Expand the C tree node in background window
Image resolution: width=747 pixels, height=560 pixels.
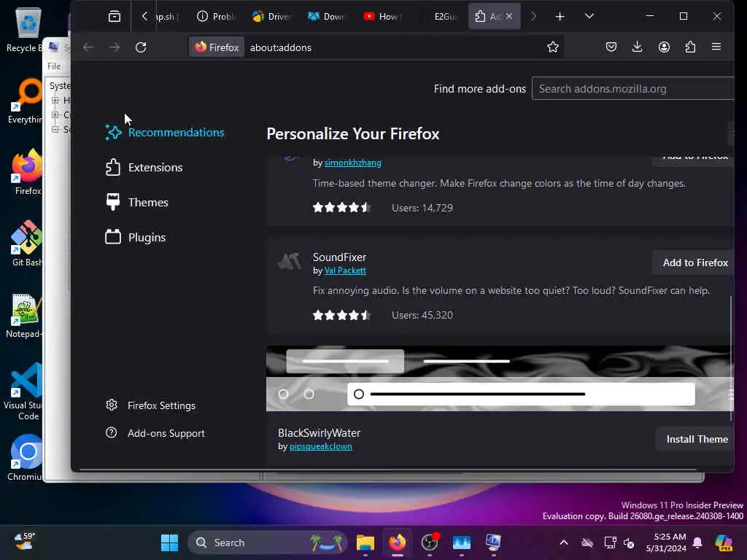55,114
